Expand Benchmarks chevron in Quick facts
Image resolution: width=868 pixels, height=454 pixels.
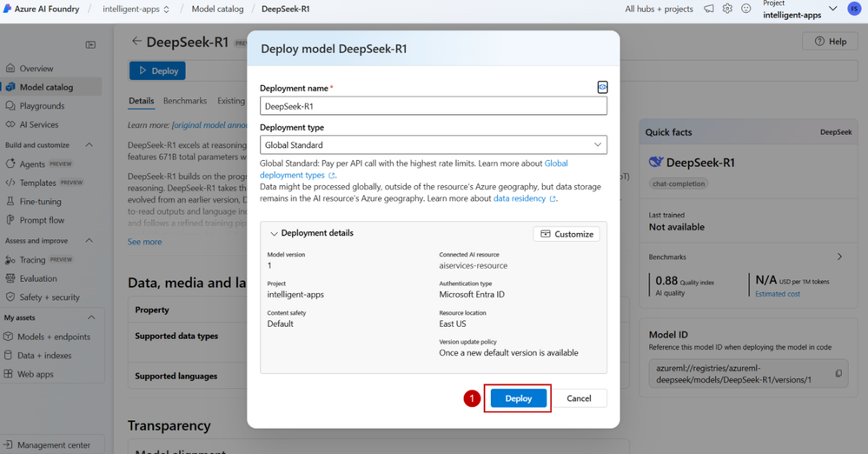pos(840,257)
